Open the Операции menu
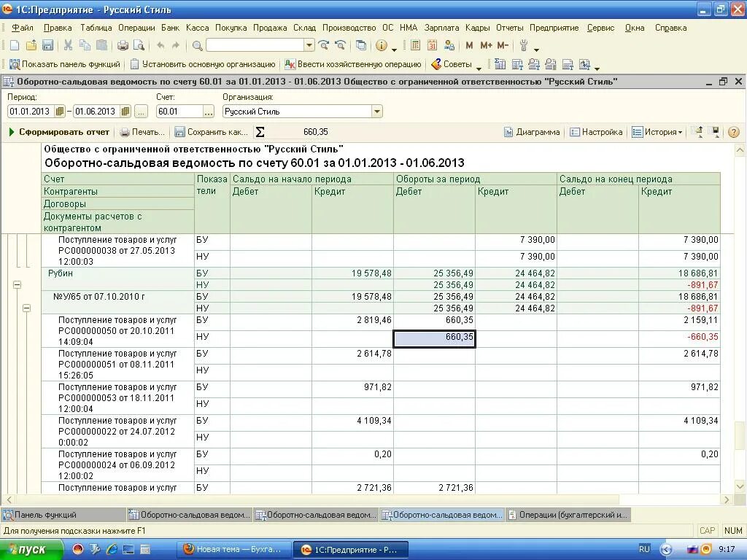The image size is (747, 560). point(136,28)
